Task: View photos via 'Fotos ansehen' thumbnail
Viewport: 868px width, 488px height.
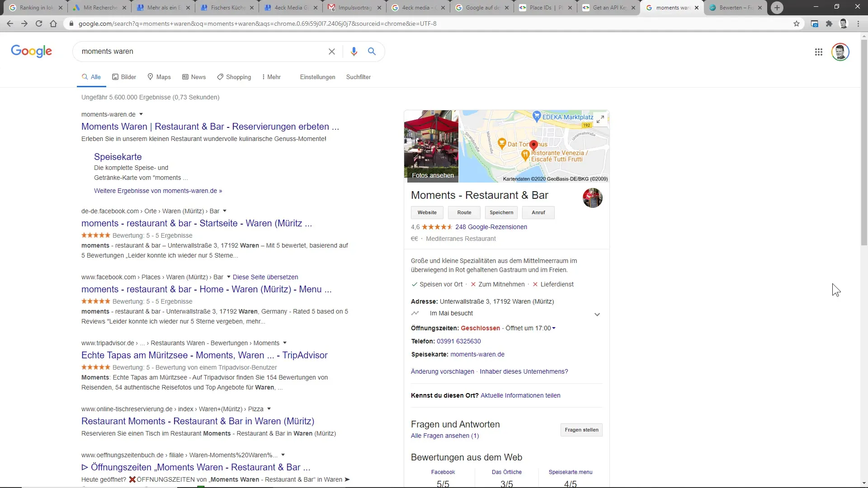Action: click(431, 146)
